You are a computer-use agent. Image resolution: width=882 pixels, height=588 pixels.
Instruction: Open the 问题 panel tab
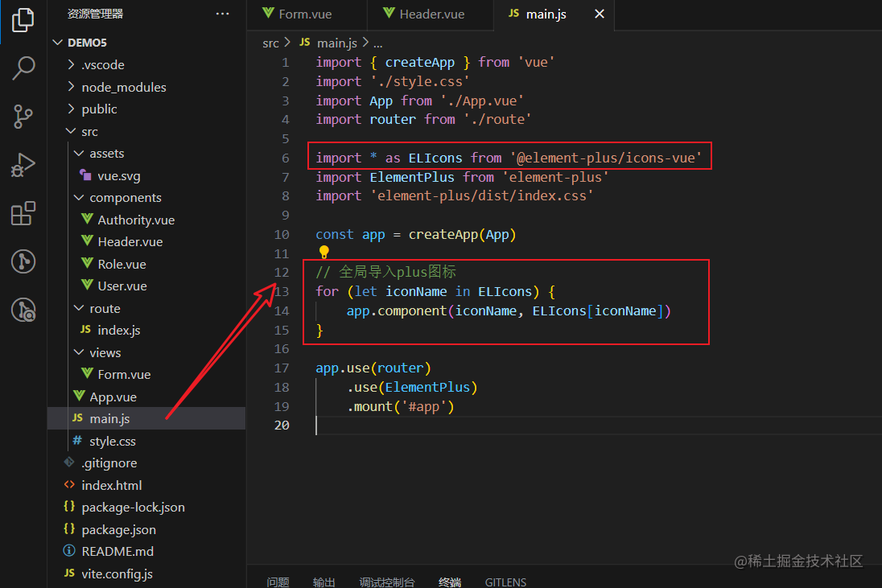coord(278,582)
